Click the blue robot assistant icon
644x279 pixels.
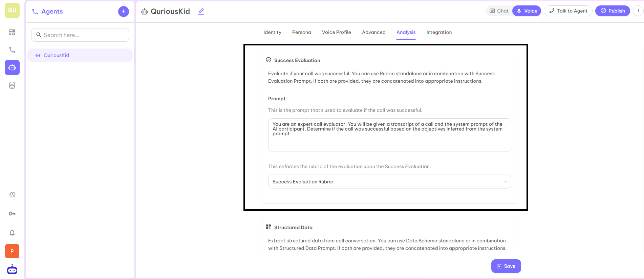coord(12,270)
